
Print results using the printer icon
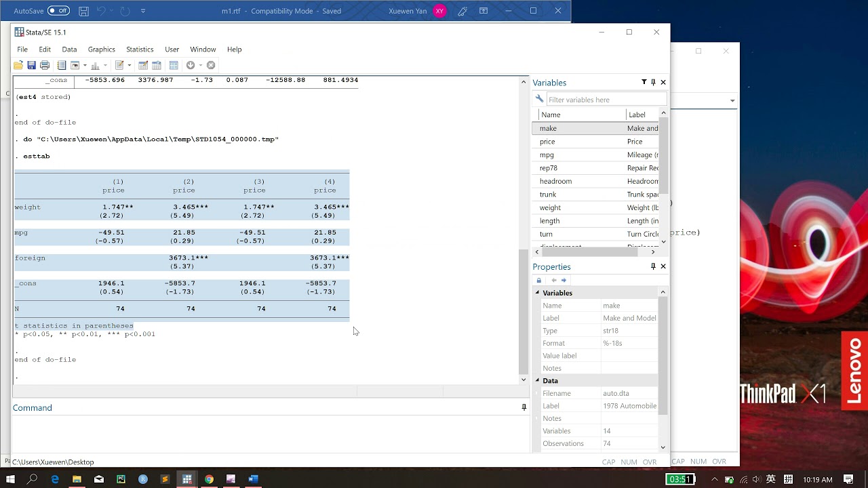click(45, 65)
